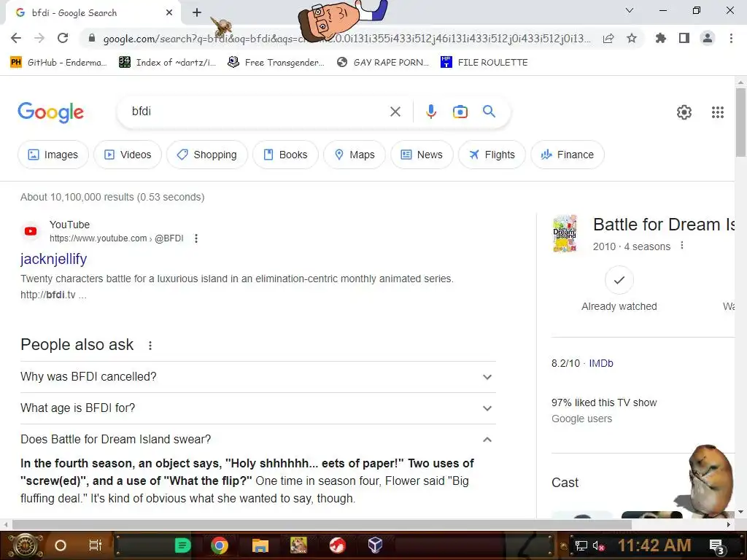
Task: Mark show as Already watched
Action: coord(619,280)
